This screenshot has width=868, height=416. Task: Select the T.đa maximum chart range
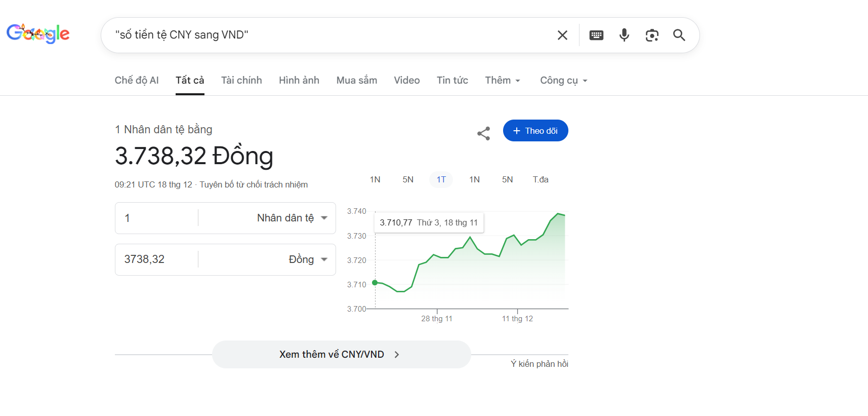pyautogui.click(x=541, y=179)
